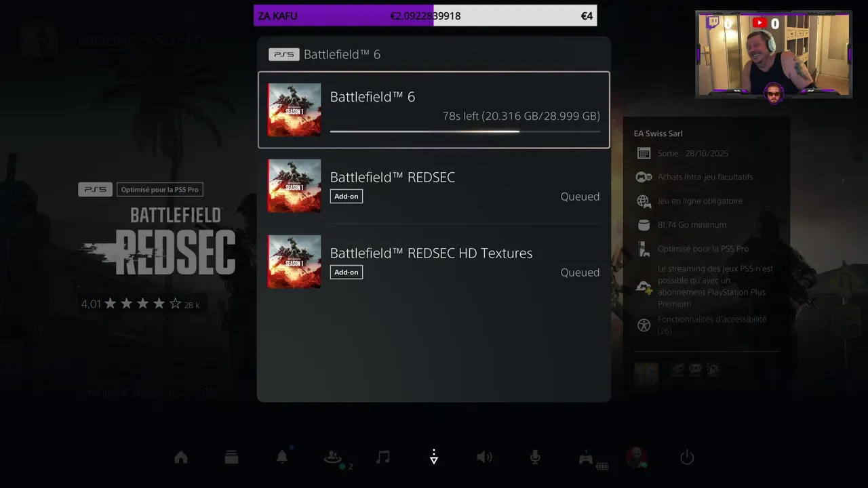The height and width of the screenshot is (488, 868).
Task: Open the Game Base friends icon
Action: click(332, 457)
